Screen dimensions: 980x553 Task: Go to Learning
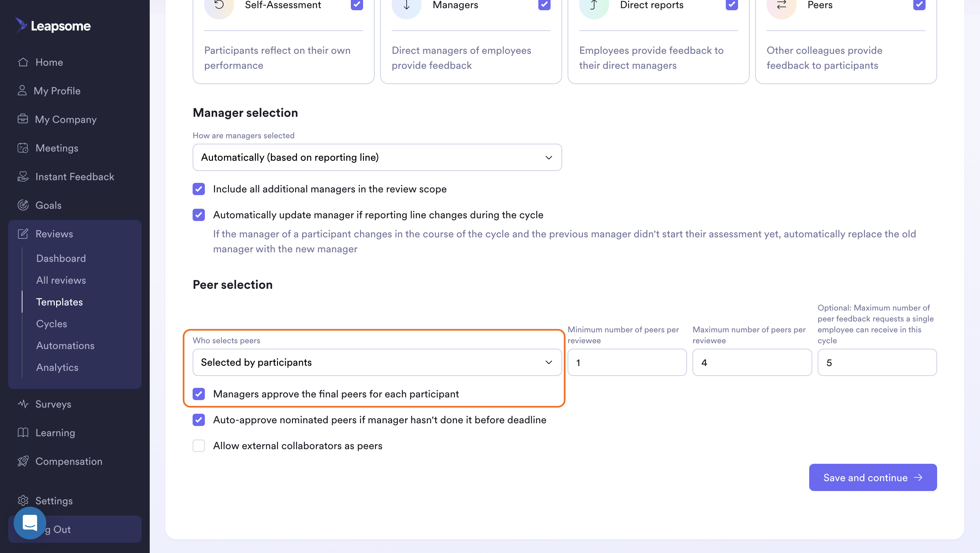pos(55,432)
